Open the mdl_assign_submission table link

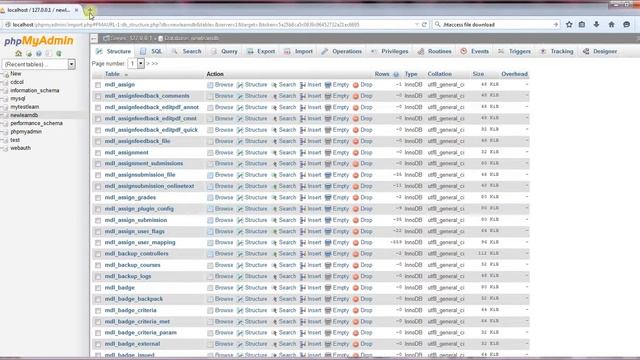[x=136, y=220]
